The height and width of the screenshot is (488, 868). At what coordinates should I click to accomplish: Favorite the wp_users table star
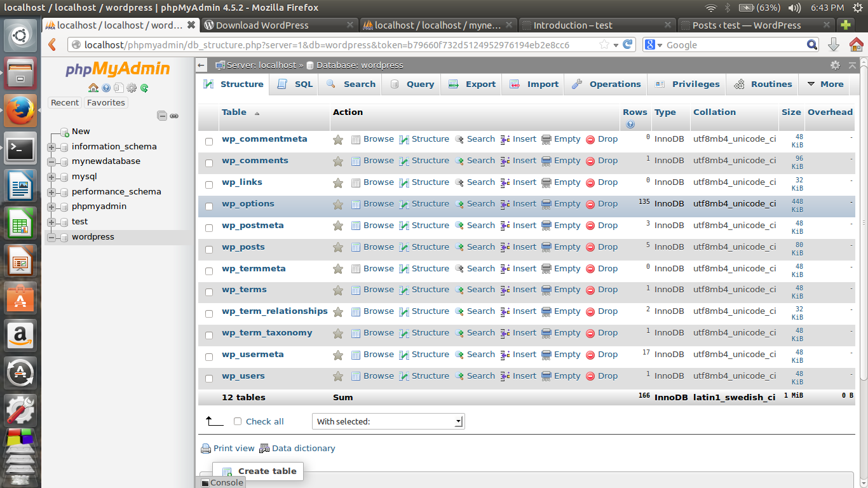(338, 377)
